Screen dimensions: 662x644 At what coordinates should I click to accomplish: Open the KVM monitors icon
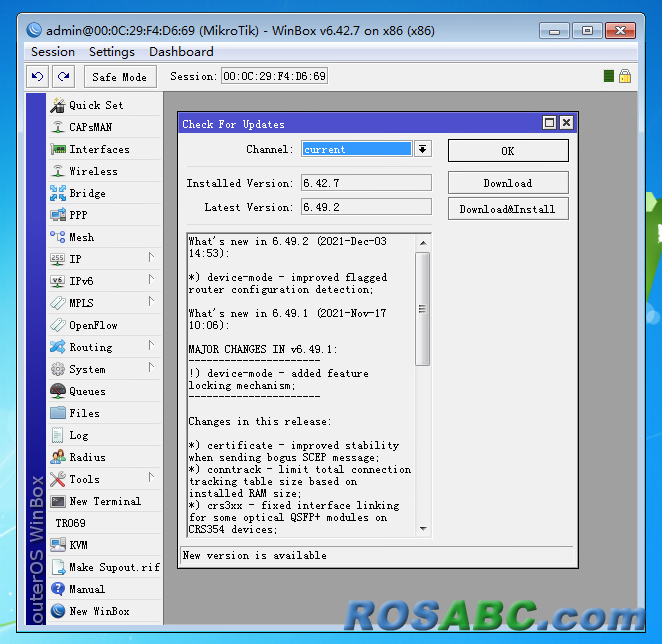click(x=58, y=545)
